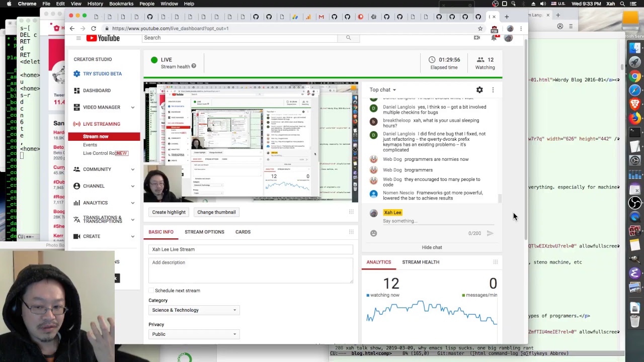Open Live Control Room link
This screenshot has width=644, height=362.
click(x=103, y=153)
